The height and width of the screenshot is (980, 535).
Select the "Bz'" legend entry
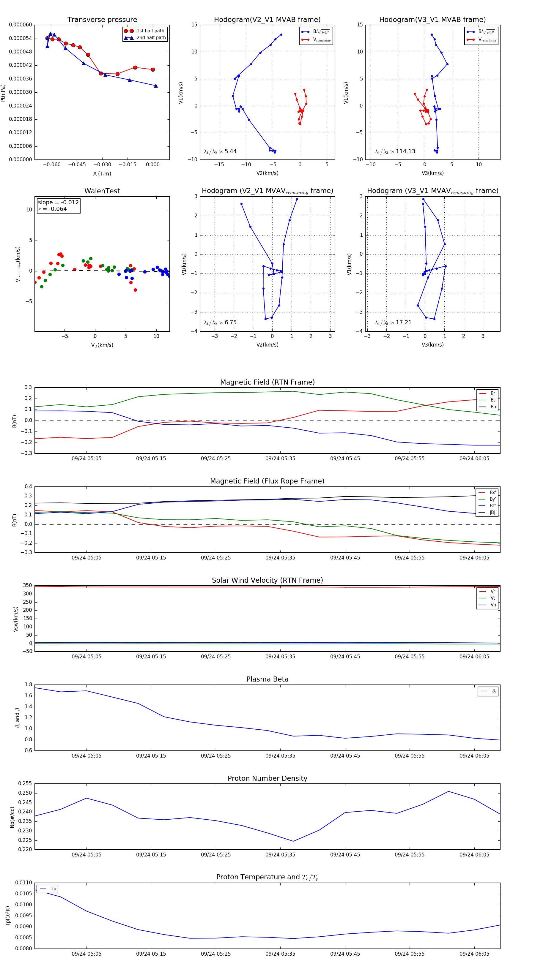[487, 506]
